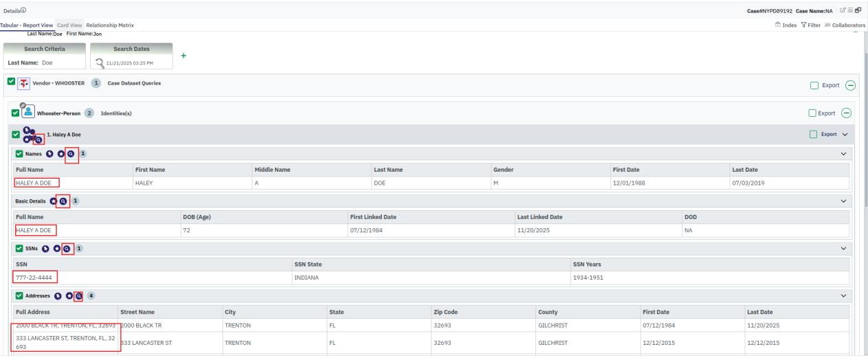Switch to the Relationship Matrix tab
The width and height of the screenshot is (868, 360).
(110, 25)
